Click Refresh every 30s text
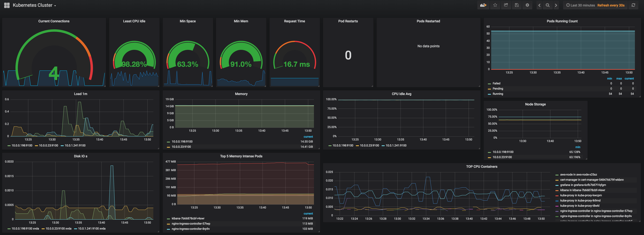Screen dimensions: 644x235 [611, 5]
